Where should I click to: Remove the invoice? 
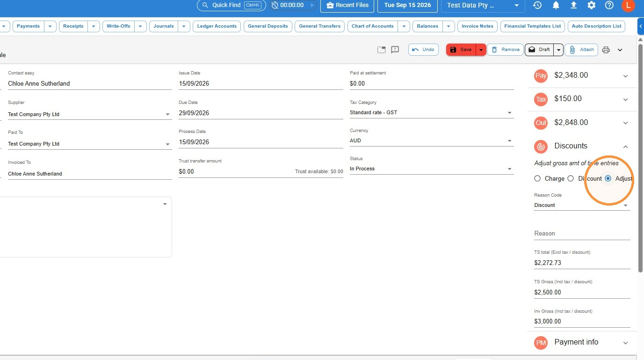(x=505, y=50)
